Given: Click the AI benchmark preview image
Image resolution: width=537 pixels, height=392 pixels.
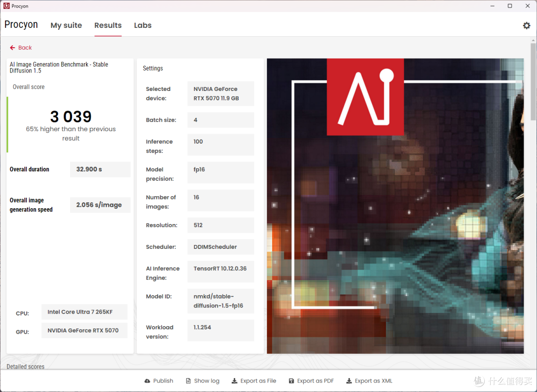Looking at the screenshot, I should click(x=395, y=206).
